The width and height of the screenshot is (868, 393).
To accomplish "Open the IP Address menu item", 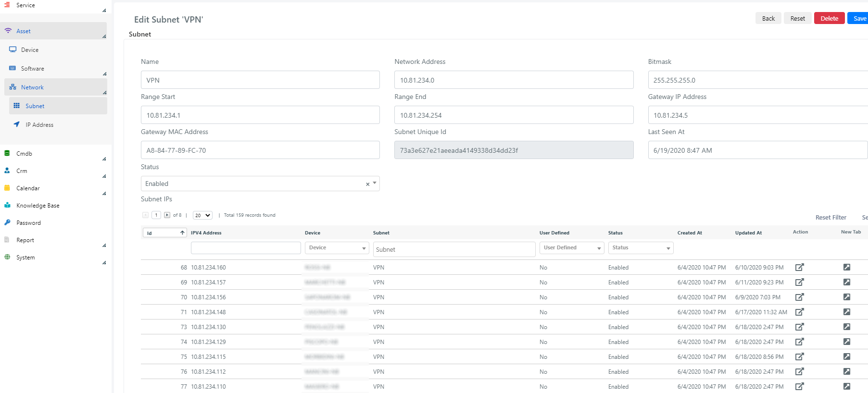I will click(39, 125).
